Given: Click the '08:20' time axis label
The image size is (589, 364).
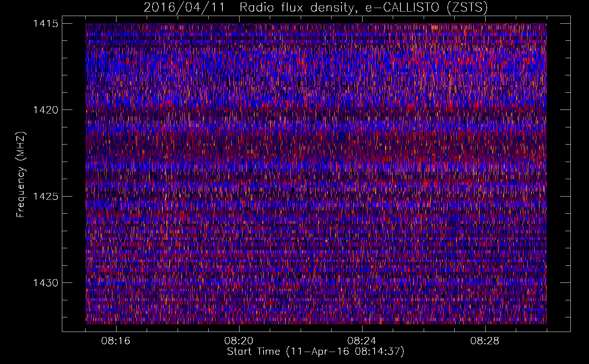Looking at the screenshot, I should (239, 341).
